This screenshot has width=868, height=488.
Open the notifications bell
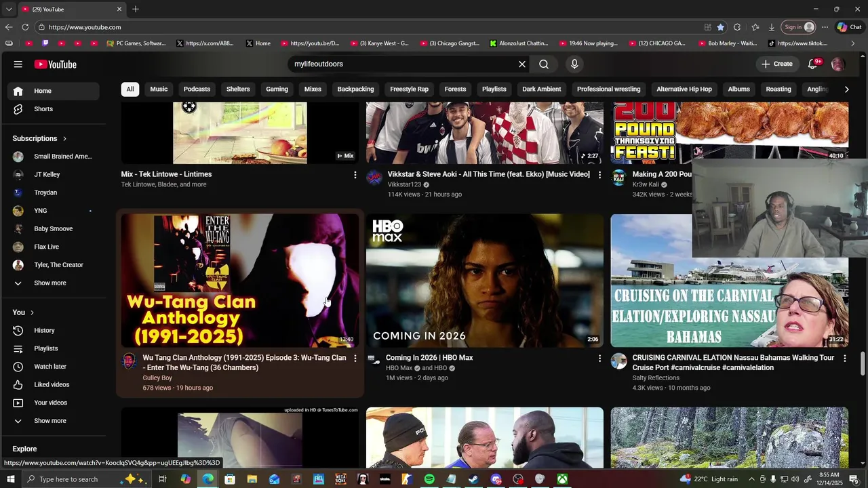click(x=813, y=64)
